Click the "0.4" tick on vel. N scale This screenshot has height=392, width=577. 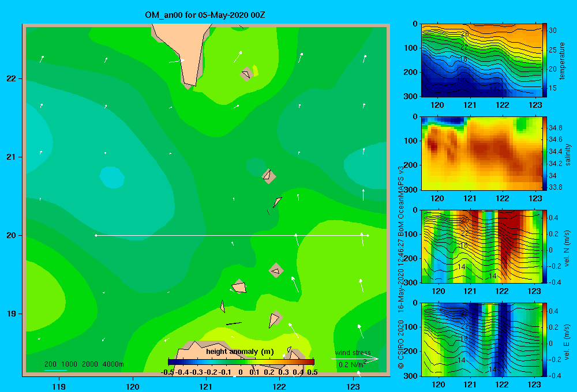(x=553, y=218)
